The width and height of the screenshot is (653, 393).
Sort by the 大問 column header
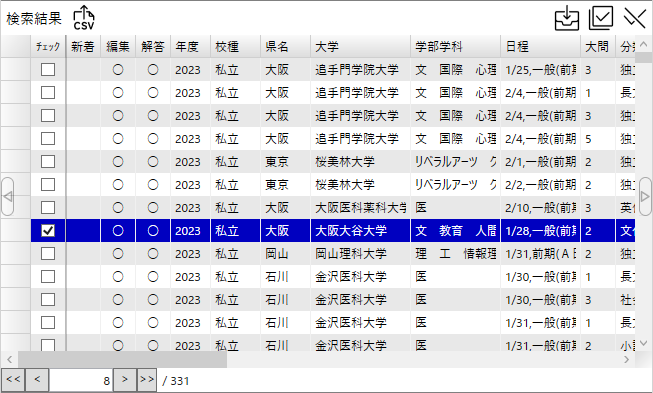(x=598, y=47)
